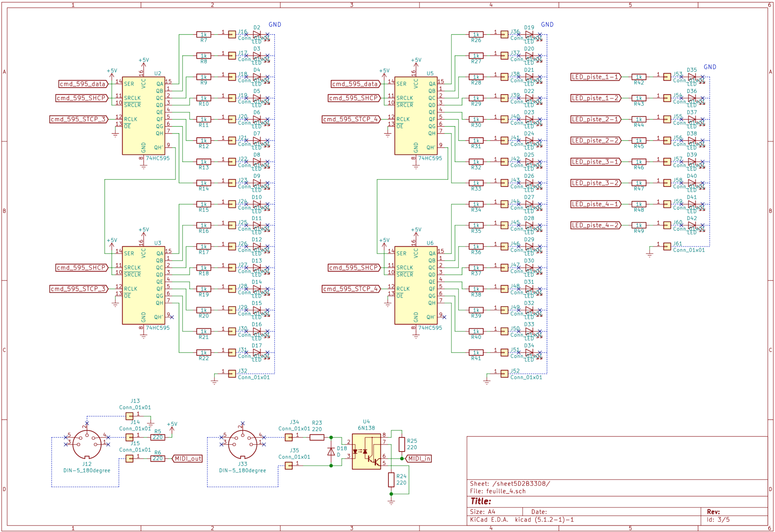Select the U4 6N138 optocoupler symbol
Viewport: 775px width, 532px height.
click(366, 451)
